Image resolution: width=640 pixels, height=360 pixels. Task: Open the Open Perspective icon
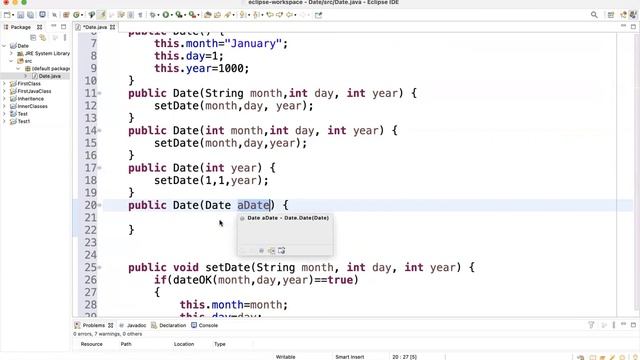611,15
